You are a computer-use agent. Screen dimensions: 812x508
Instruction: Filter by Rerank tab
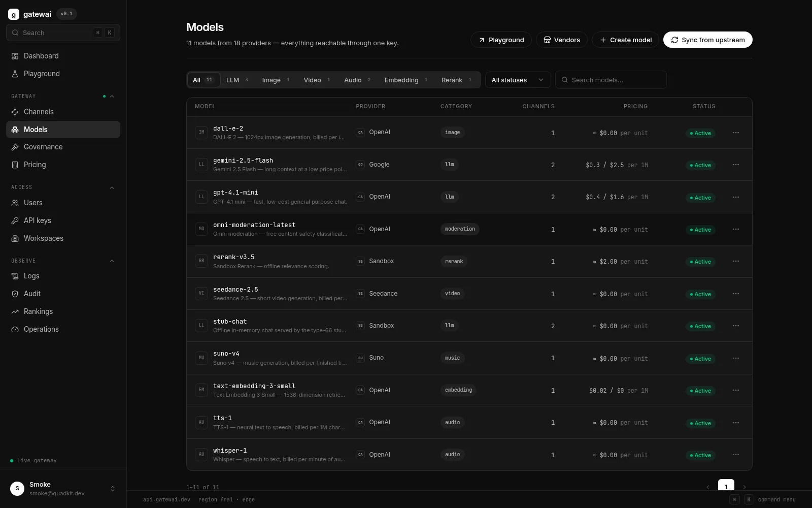click(456, 80)
